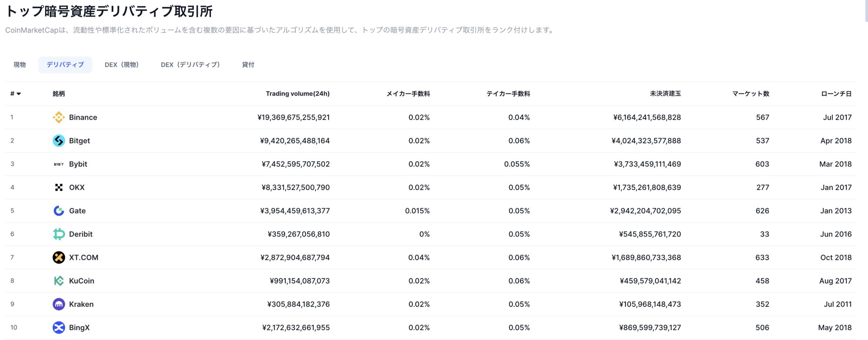This screenshot has width=868, height=340.
Task: Click the Gate logo icon
Action: pyautogui.click(x=59, y=211)
